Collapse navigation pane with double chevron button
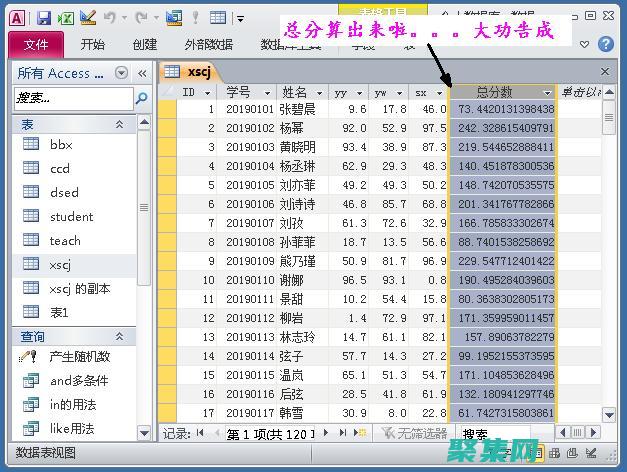 (x=147, y=73)
